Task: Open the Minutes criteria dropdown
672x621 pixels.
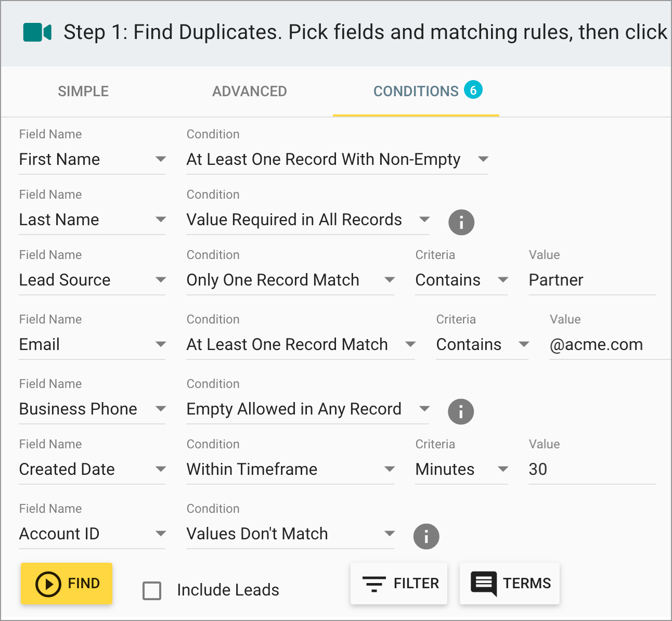Action: [x=461, y=469]
